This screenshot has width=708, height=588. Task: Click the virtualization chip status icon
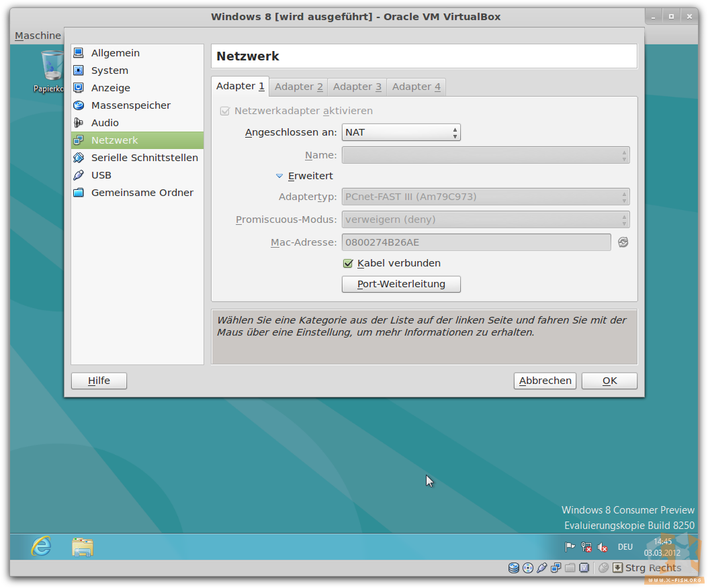pos(584,568)
